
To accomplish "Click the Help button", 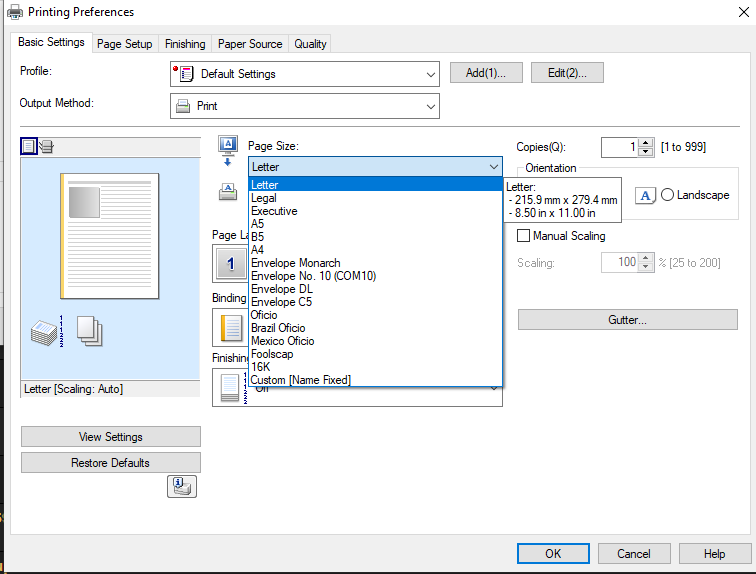I will (x=715, y=554).
